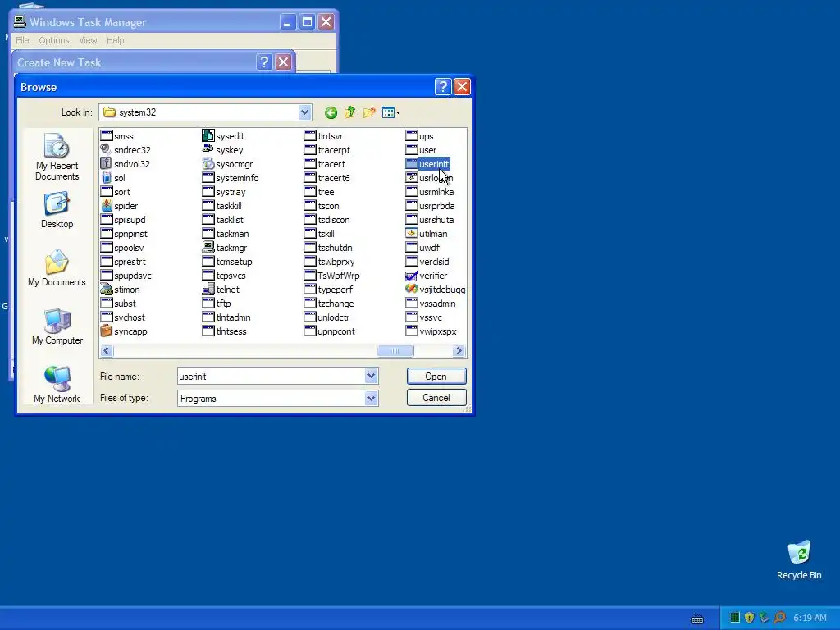The image size is (840, 630).
Task: Select the userinit file
Action: coord(427,164)
